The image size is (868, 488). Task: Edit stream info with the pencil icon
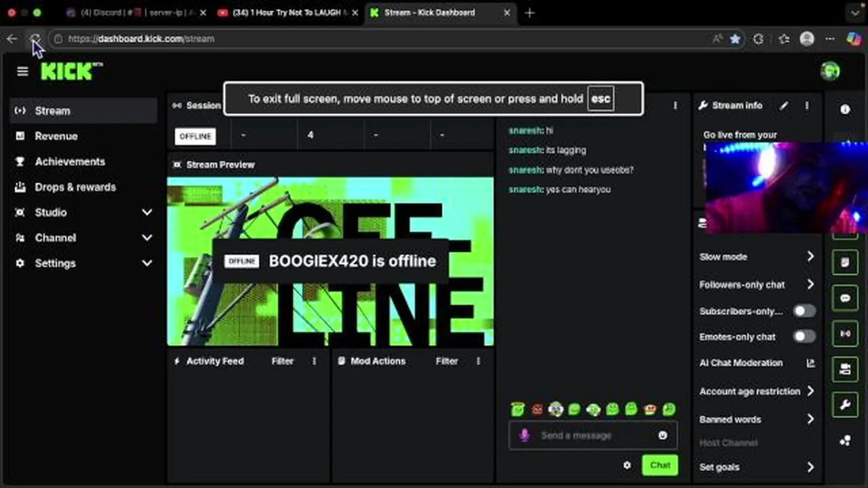784,106
